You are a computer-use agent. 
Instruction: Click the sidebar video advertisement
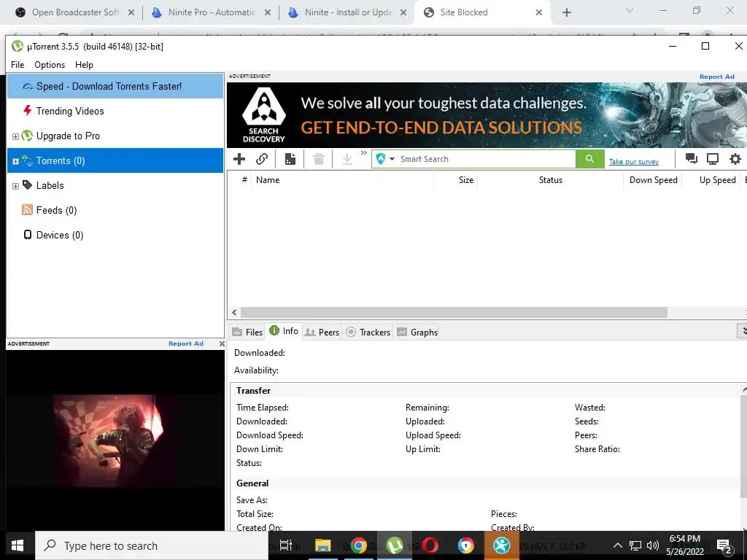tap(115, 440)
